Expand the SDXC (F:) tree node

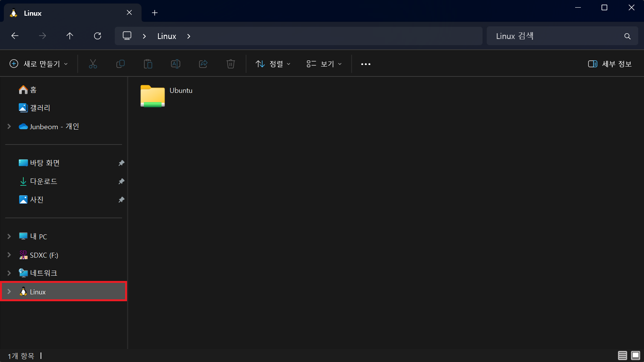pos(9,255)
